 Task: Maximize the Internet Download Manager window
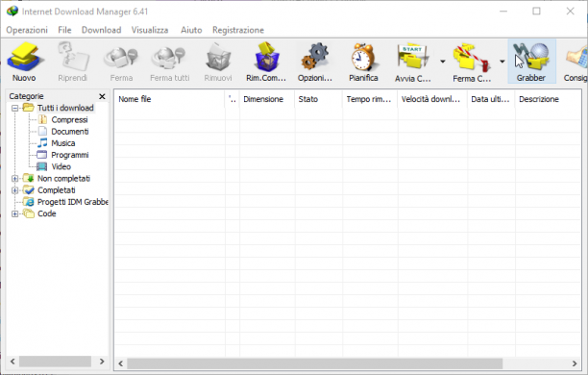[x=537, y=12]
